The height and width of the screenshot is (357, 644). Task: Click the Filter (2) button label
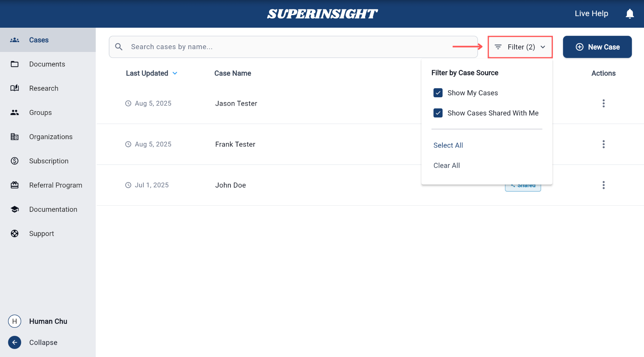(x=521, y=47)
